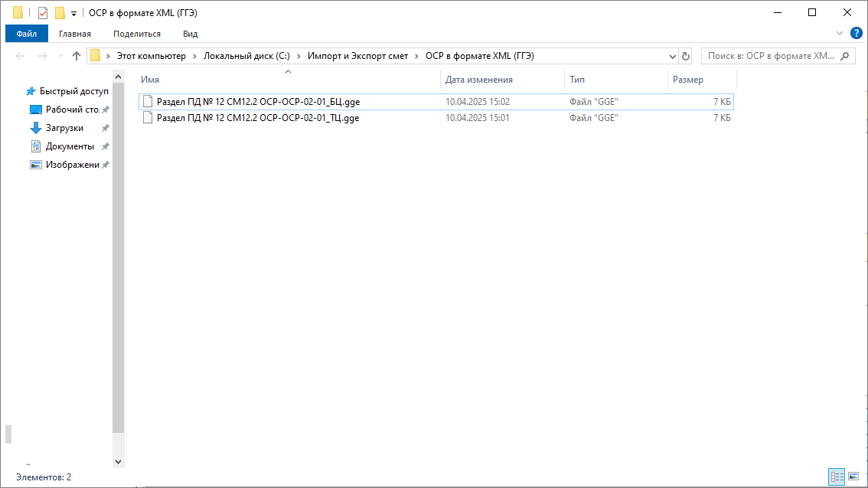Image resolution: width=868 pixels, height=488 pixels.
Task: Expand the ribbon with the chevron
Action: tap(840, 33)
